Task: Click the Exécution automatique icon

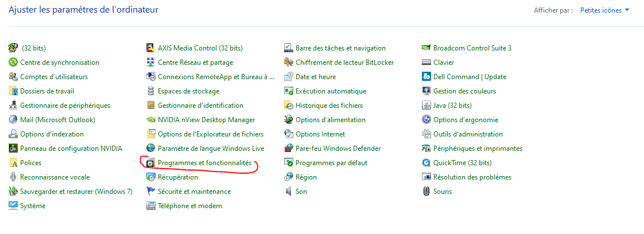Action: 288,91
